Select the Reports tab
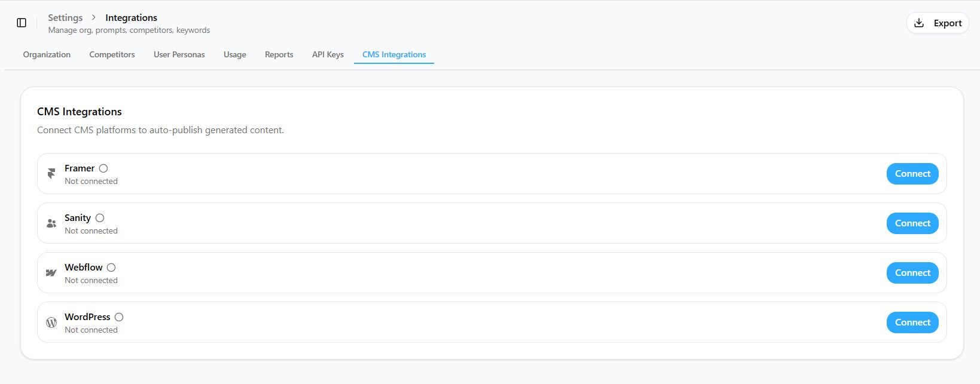This screenshot has height=384, width=980. click(279, 54)
